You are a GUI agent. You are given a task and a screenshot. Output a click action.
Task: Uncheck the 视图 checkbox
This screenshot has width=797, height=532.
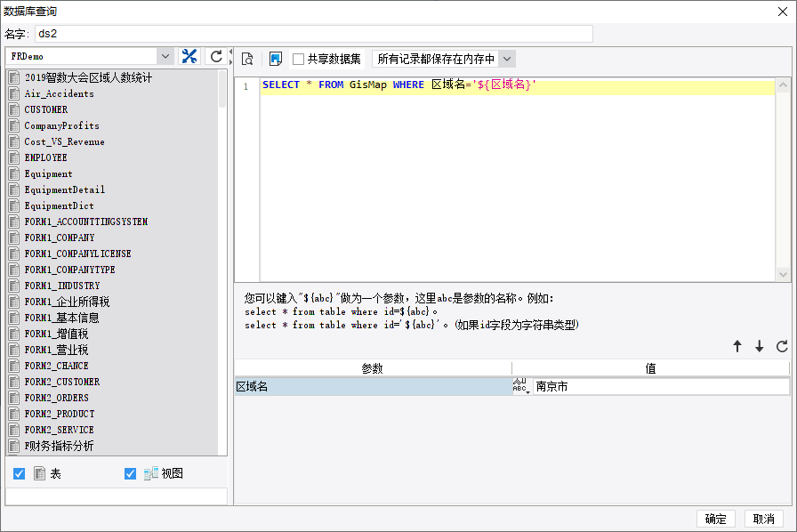tap(130, 473)
